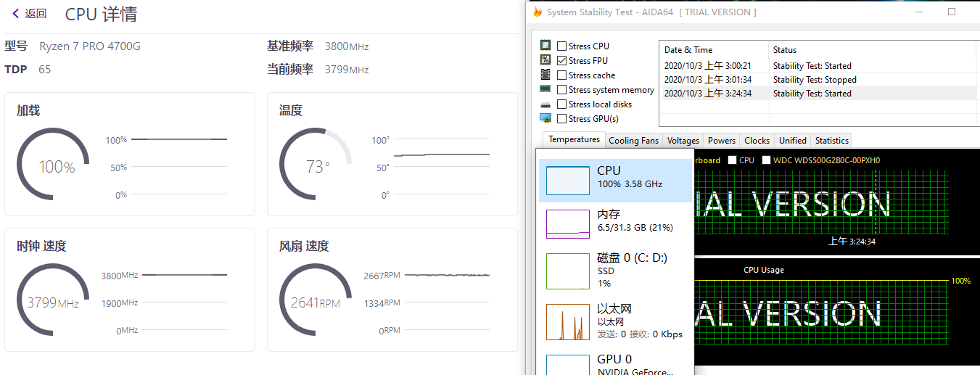Click the 2667RPM axis label in fan chart
The height and width of the screenshot is (375, 980).
click(382, 276)
